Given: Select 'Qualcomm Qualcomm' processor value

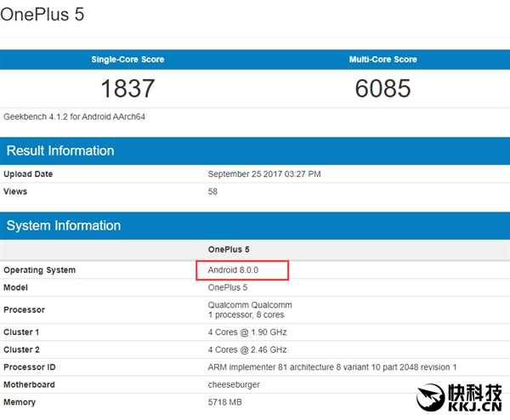Looking at the screenshot, I should [250, 305].
